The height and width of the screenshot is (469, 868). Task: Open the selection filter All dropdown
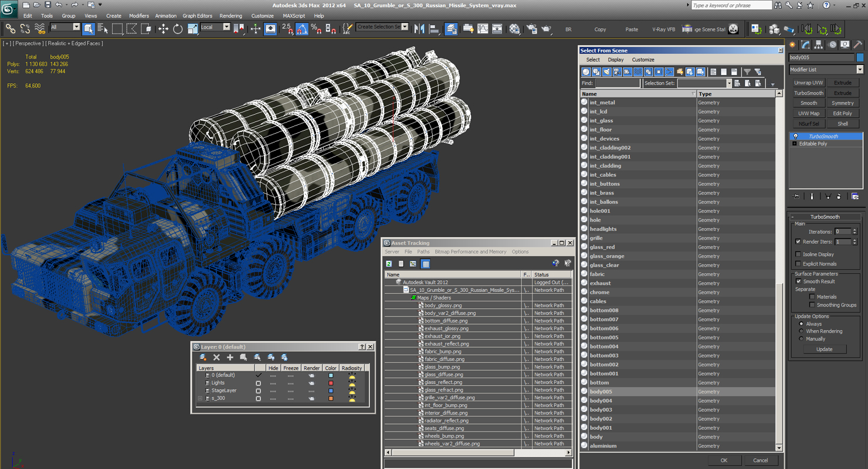65,27
